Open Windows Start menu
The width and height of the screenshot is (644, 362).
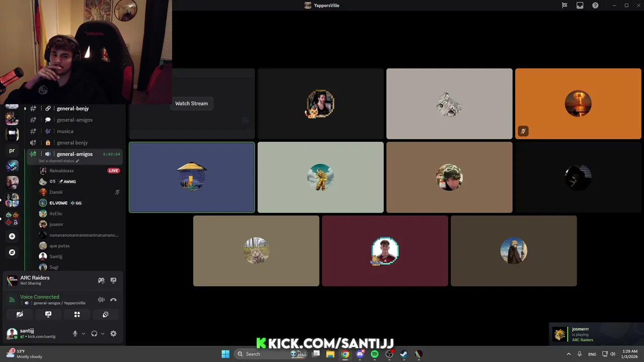point(225,354)
